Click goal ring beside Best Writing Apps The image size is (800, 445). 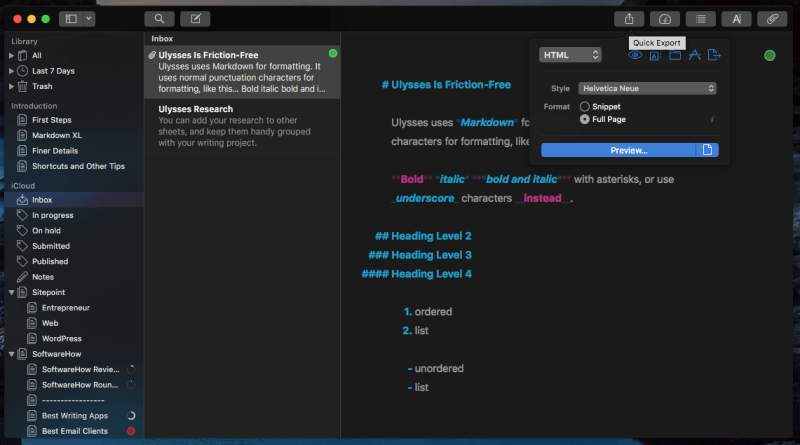coord(131,416)
